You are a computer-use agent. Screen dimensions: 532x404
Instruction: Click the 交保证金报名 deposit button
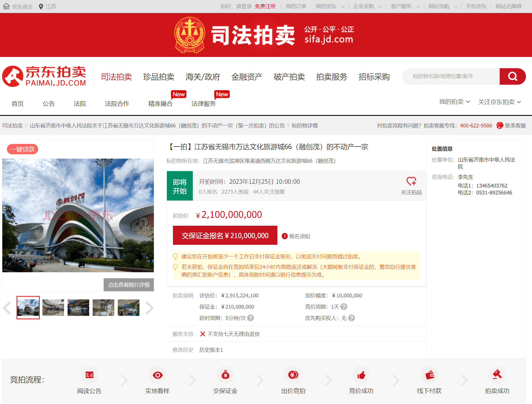pos(225,236)
